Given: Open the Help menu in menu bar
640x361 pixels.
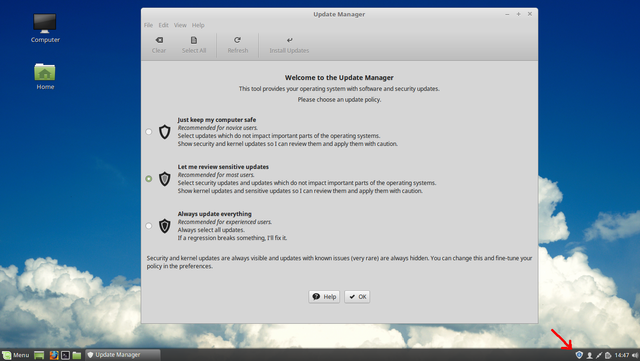Looking at the screenshot, I should click(198, 25).
